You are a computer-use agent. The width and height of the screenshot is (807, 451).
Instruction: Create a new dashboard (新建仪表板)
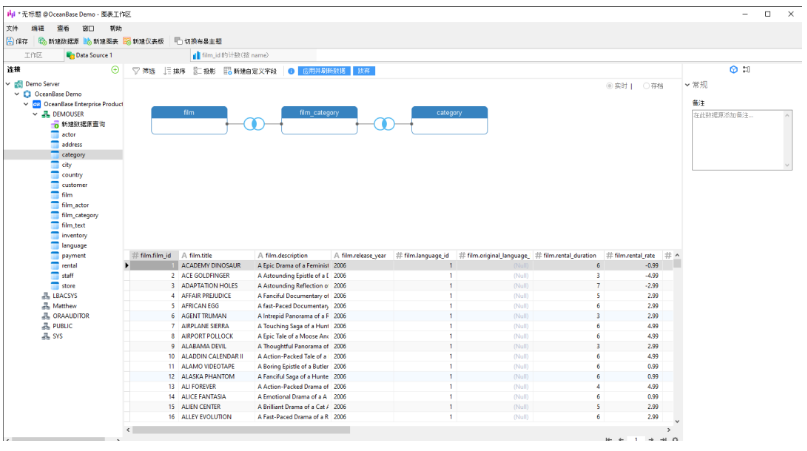coord(144,41)
